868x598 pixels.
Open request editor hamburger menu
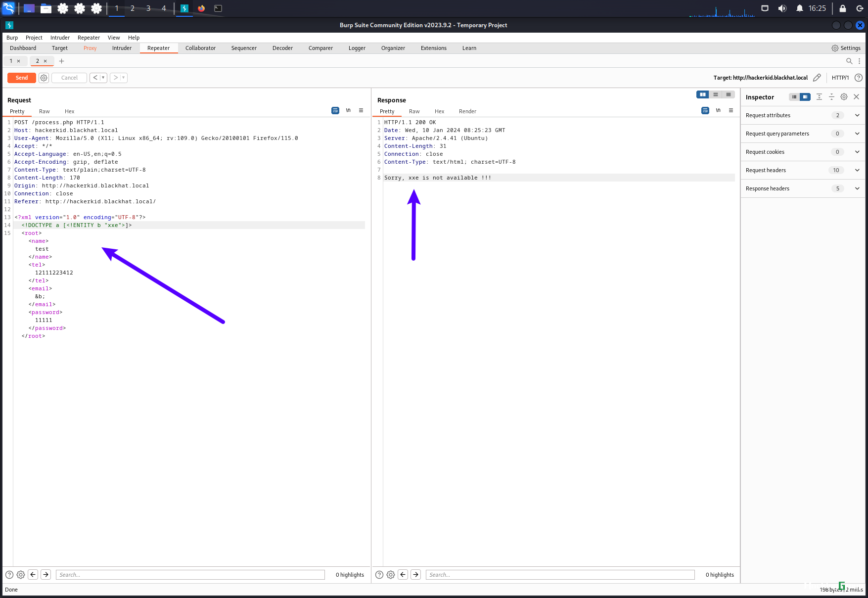tap(361, 110)
